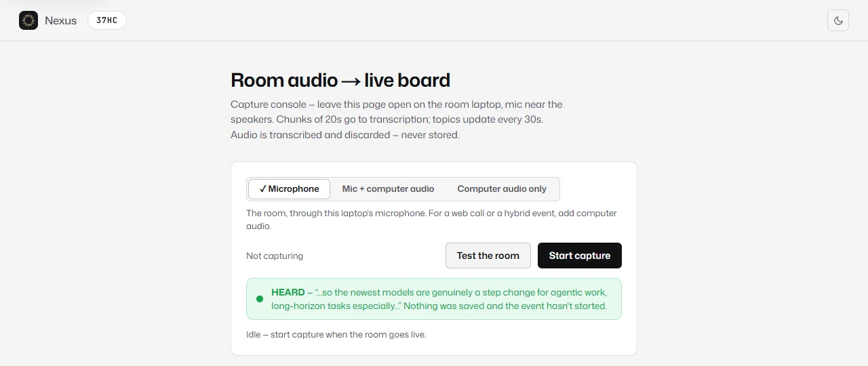Click the microphone source description text
The width and height of the screenshot is (868, 366).
point(431,220)
